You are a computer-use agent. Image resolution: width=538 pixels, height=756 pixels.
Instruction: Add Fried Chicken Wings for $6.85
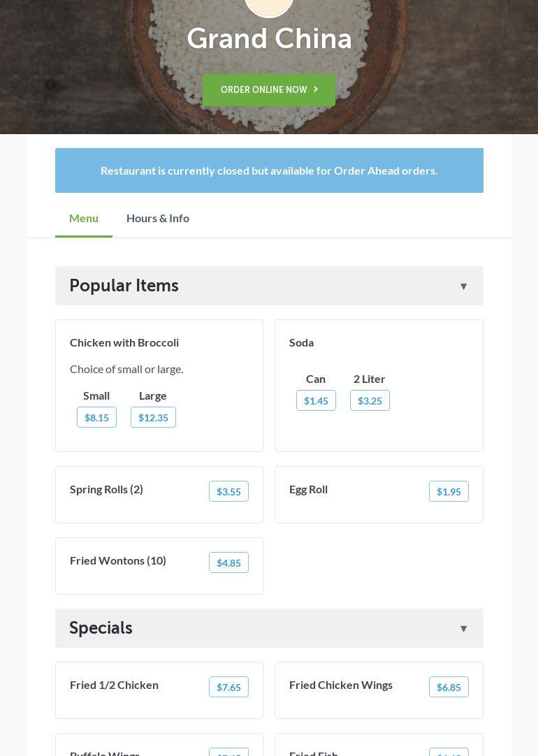pos(449,687)
